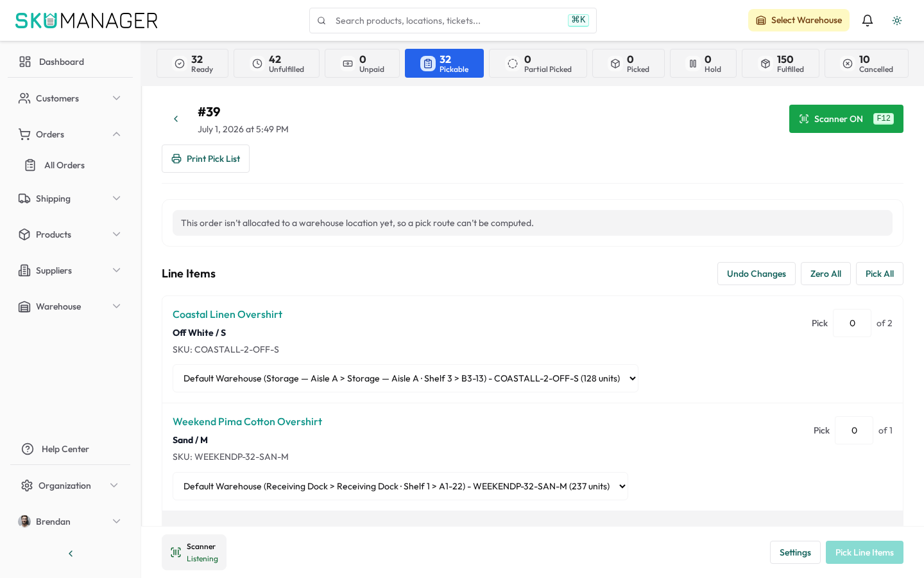The height and width of the screenshot is (578, 924).
Task: Open scanner Settings
Action: (795, 552)
